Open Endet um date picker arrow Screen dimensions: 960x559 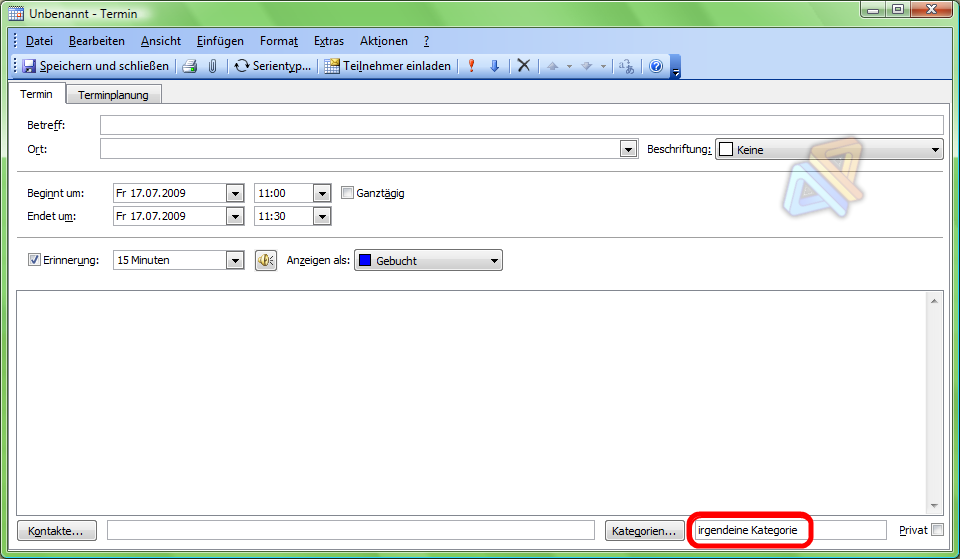click(234, 216)
